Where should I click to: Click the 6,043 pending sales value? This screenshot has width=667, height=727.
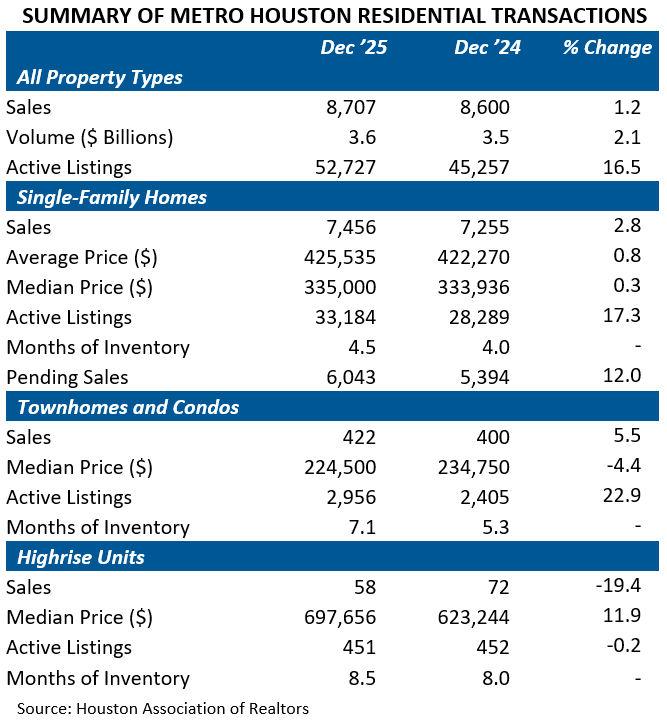click(353, 377)
